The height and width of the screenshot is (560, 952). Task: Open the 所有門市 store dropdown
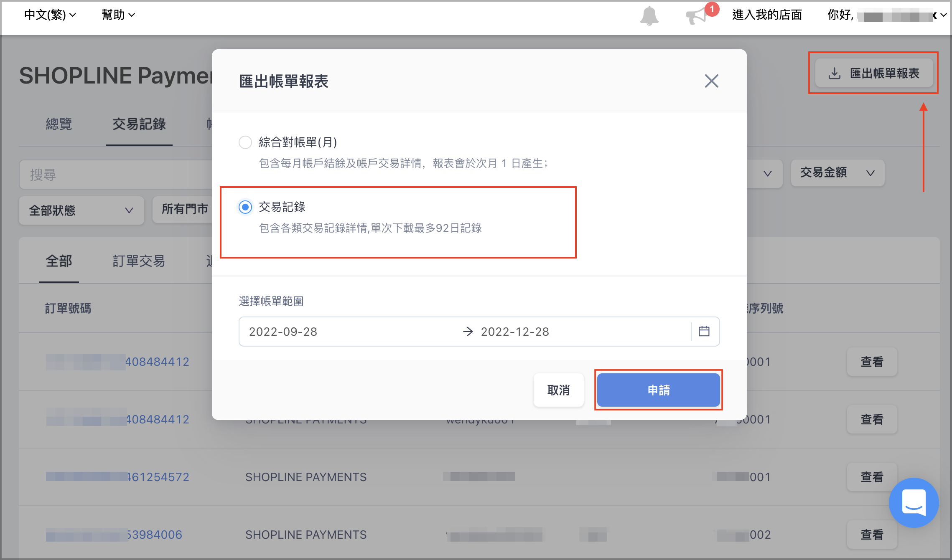pos(183,209)
